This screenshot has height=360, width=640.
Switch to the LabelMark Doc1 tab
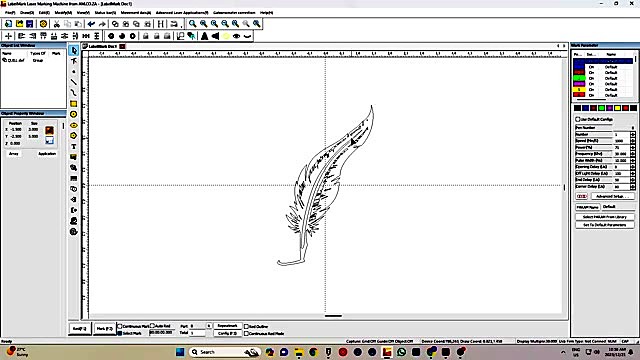[x=103, y=46]
